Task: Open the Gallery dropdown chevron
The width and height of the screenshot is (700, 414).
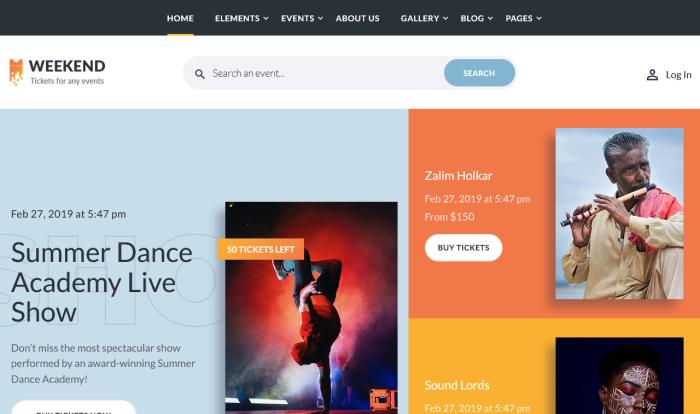Action: (445, 18)
